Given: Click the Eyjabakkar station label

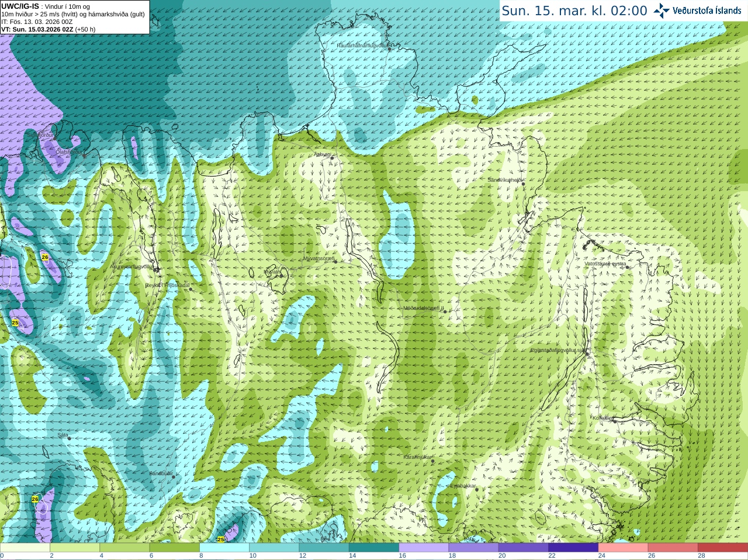Looking at the screenshot, I should pos(463,486).
